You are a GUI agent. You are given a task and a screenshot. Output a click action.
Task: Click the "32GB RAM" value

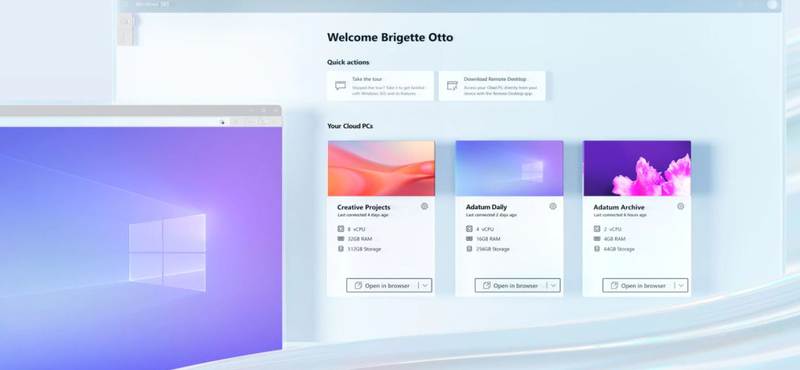click(360, 239)
